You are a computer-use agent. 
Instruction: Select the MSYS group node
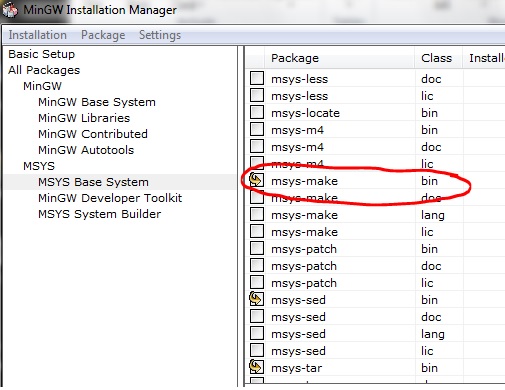[x=39, y=166]
